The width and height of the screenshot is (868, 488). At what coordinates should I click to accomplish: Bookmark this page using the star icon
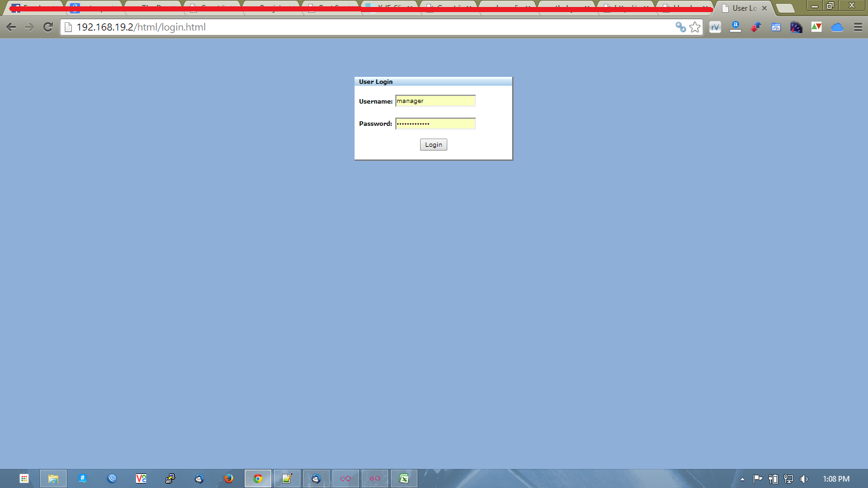695,27
